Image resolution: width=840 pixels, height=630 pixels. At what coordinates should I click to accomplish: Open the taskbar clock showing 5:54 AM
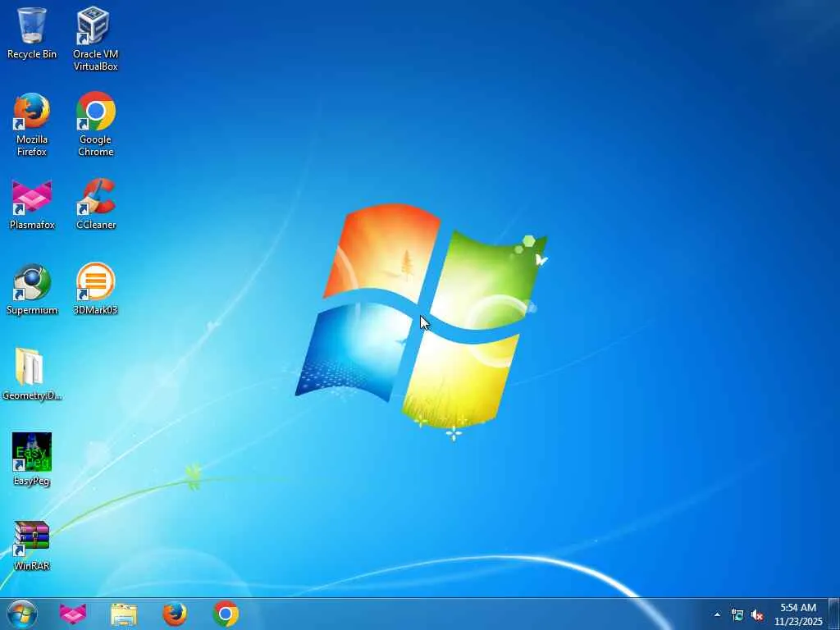[x=798, y=614]
